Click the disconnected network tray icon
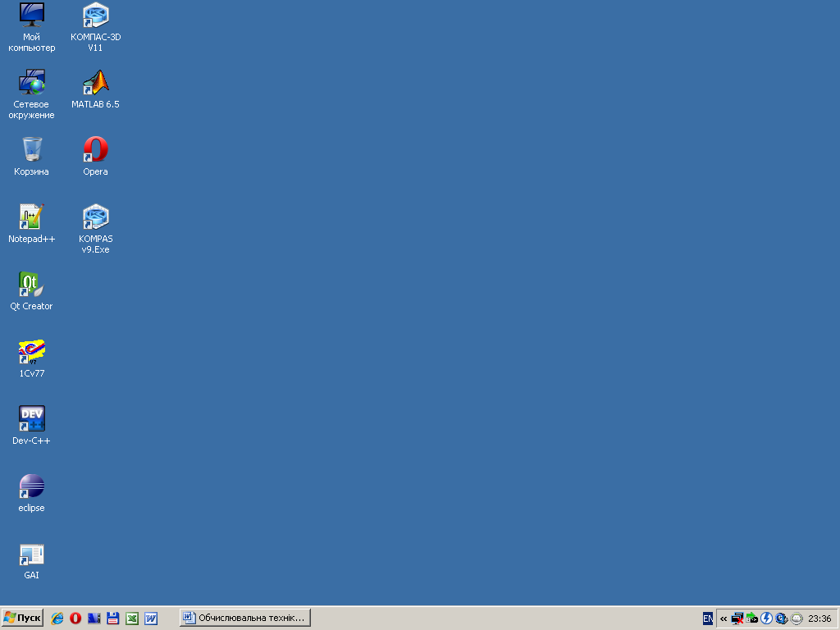Viewport: 840px width, 630px height. [737, 619]
